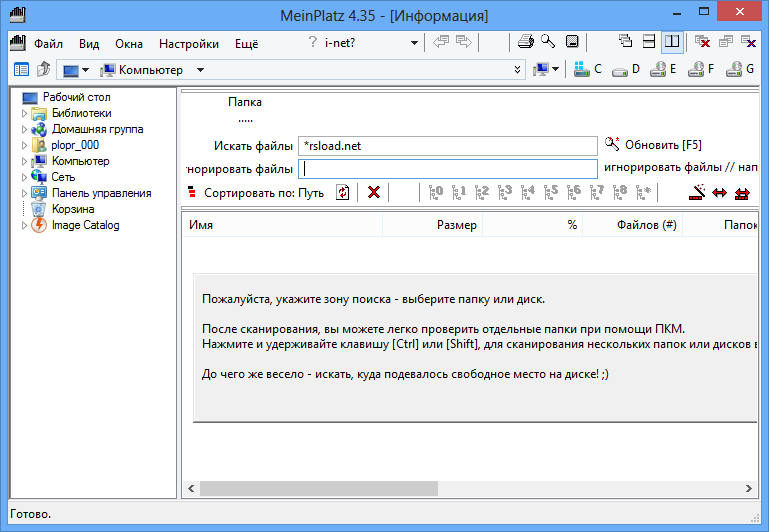Expand tree to level 5 icon

(x=551, y=192)
